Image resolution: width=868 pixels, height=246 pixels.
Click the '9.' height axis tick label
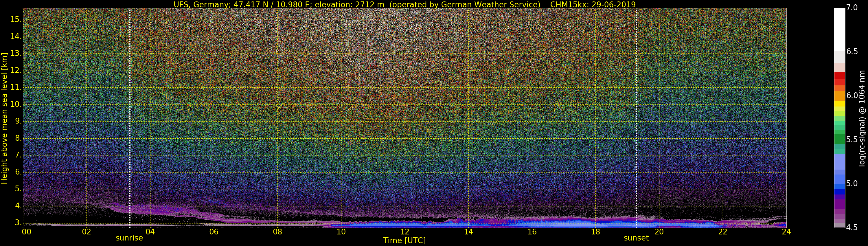point(19,121)
